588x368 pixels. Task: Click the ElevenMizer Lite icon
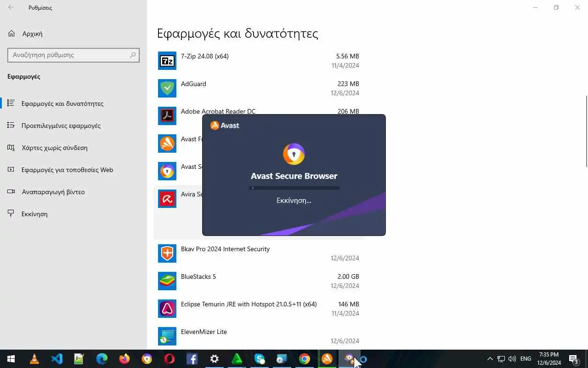[x=167, y=336]
